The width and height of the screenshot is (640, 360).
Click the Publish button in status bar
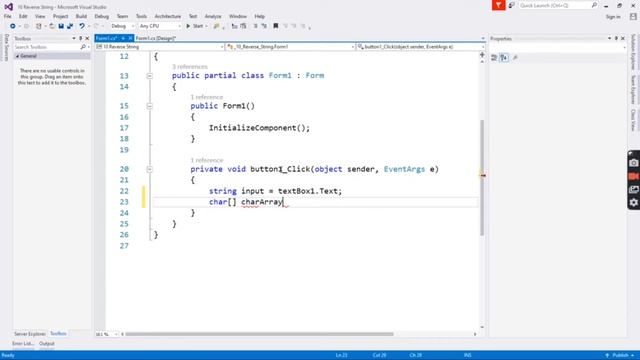pyautogui.click(x=620, y=355)
